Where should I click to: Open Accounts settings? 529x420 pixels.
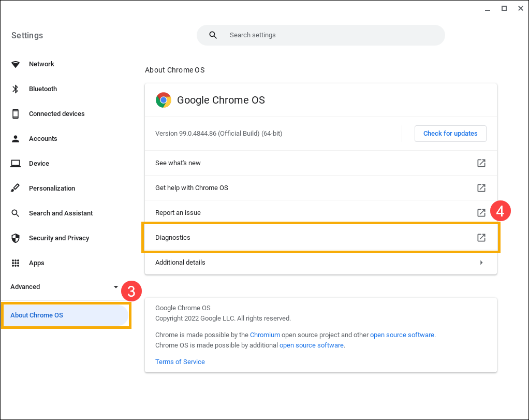[x=43, y=139]
